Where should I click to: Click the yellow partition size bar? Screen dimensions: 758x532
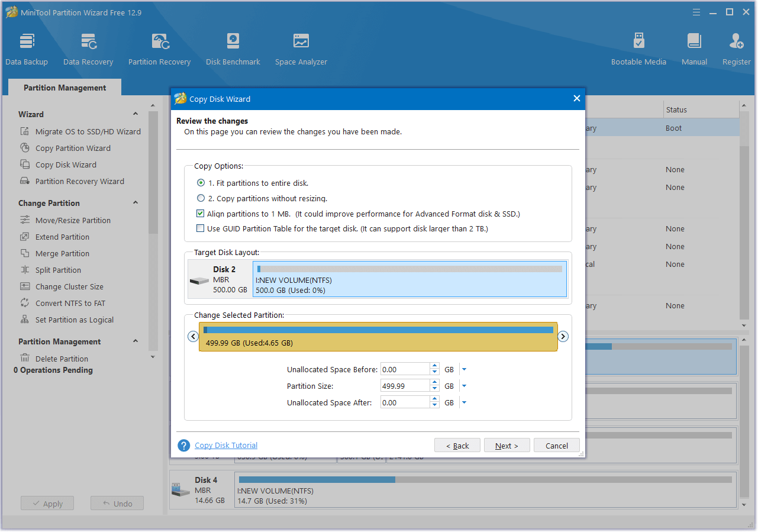pyautogui.click(x=378, y=337)
